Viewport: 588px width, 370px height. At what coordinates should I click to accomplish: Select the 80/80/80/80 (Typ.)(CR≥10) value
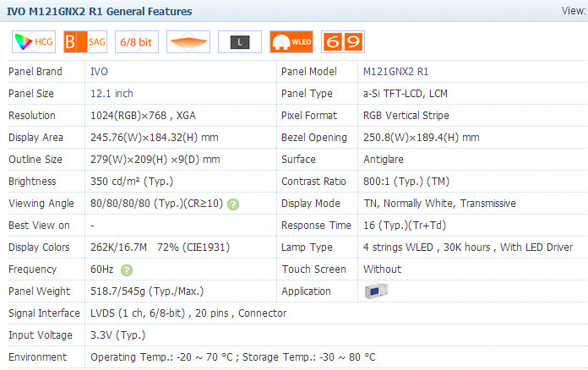pos(157,204)
